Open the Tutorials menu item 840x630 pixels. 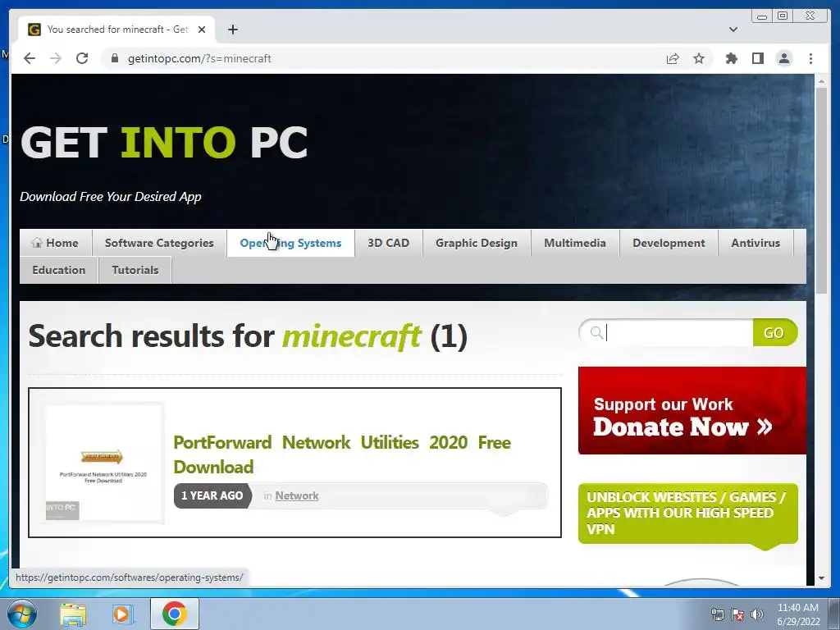click(135, 270)
